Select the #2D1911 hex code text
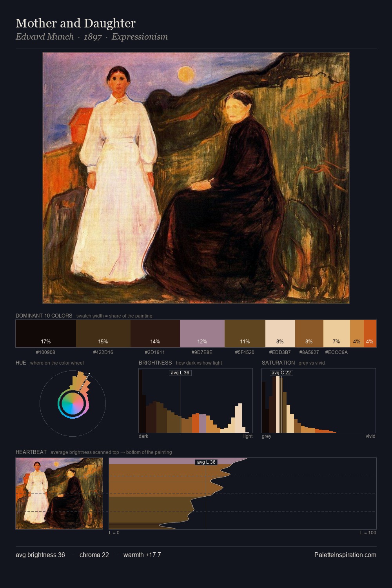The width and height of the screenshot is (392, 588). point(155,352)
